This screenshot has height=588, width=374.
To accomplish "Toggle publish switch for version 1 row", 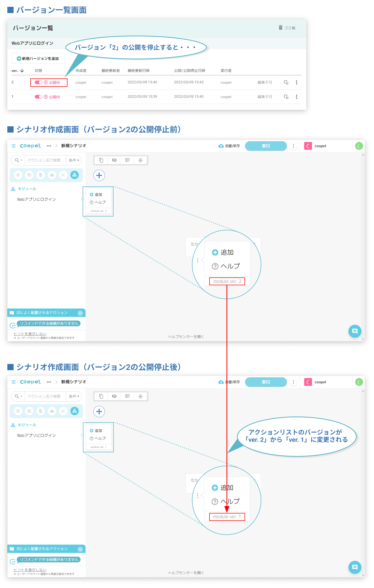I will coord(38,97).
